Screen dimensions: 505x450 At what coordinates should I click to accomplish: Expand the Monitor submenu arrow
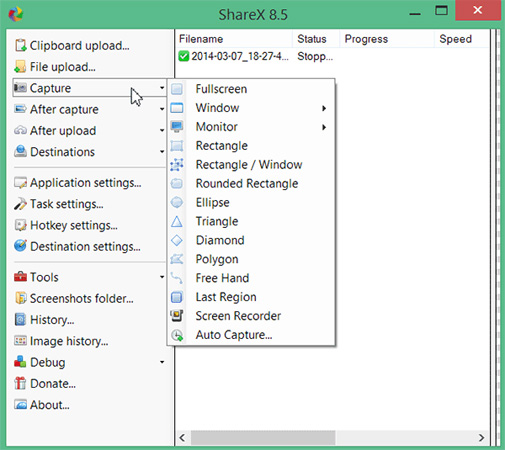click(x=324, y=127)
